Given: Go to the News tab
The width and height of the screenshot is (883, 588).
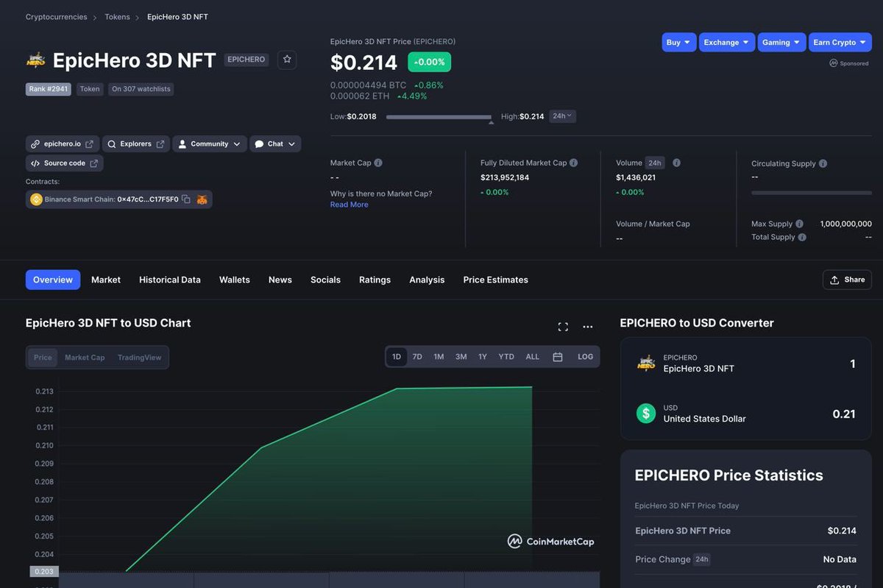Looking at the screenshot, I should 280,280.
